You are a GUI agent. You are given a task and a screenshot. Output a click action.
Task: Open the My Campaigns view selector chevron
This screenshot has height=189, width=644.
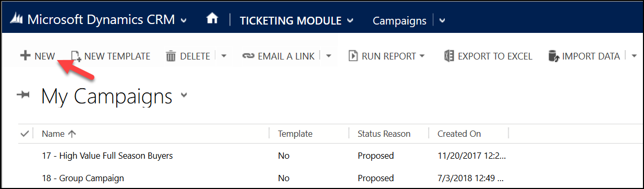(183, 95)
